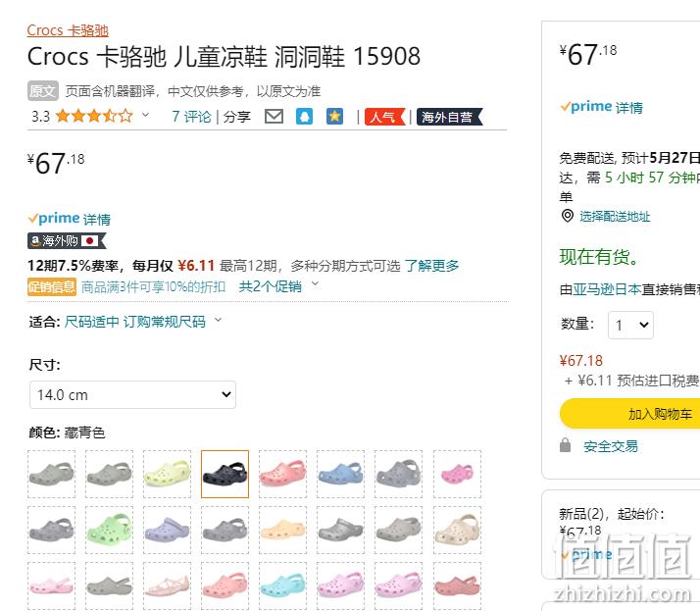Select the brick red clog swatch
The image size is (700, 611).
[457, 586]
